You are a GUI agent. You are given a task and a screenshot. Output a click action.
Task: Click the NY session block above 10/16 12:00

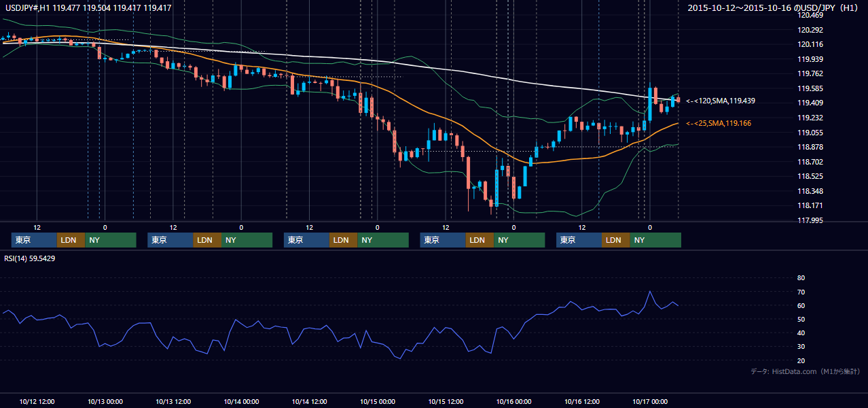(x=655, y=240)
